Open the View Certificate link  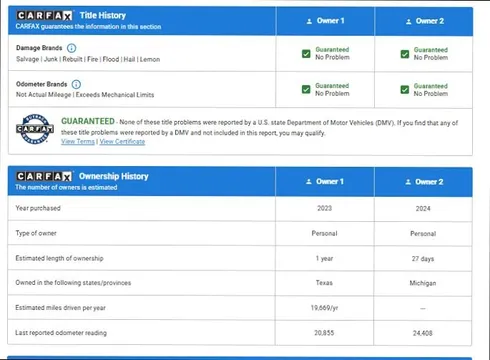(x=122, y=142)
